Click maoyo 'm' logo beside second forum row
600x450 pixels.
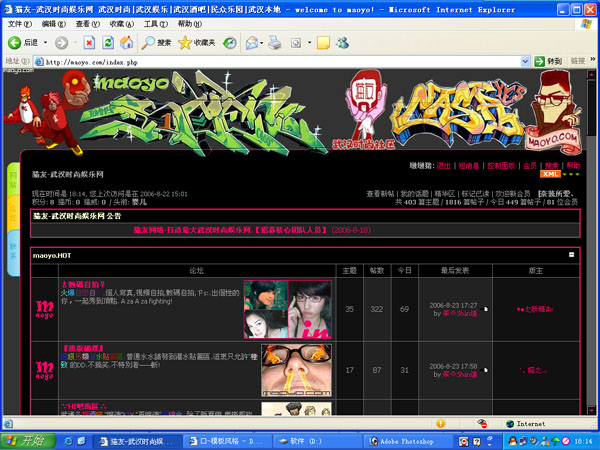44,370
